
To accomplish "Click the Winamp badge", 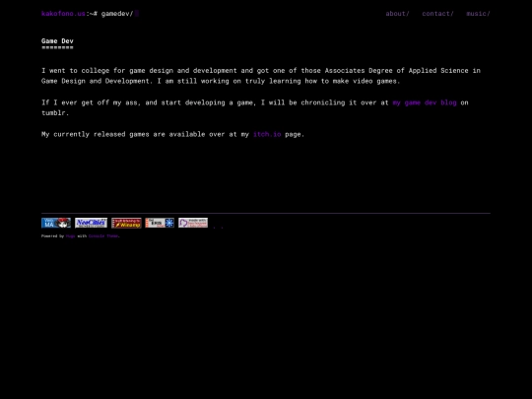I will point(126,223).
